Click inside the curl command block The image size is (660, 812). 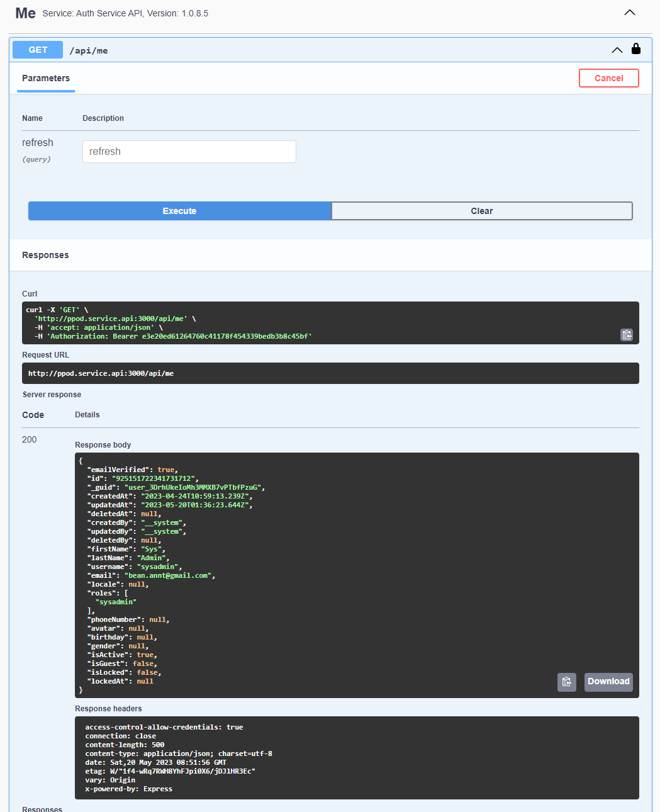[x=315, y=322]
